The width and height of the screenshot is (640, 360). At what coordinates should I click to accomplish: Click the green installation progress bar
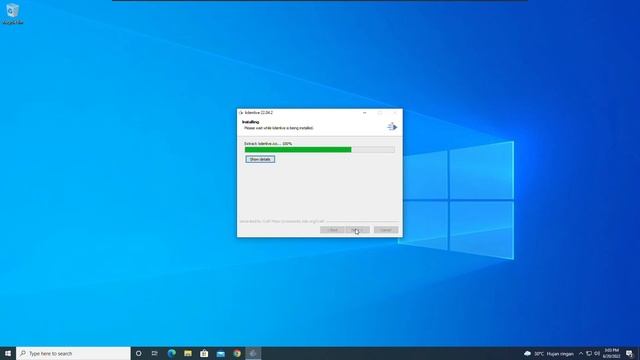tap(320, 150)
